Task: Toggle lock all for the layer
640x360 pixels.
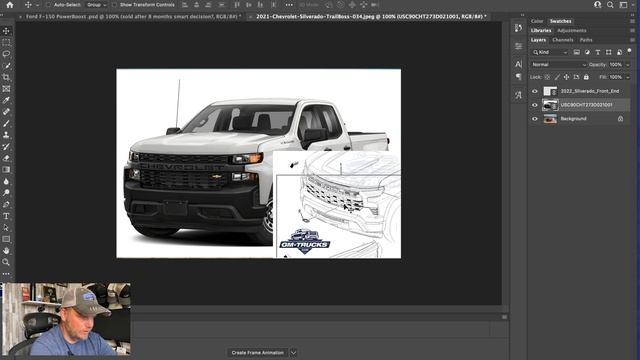Action: pos(586,77)
